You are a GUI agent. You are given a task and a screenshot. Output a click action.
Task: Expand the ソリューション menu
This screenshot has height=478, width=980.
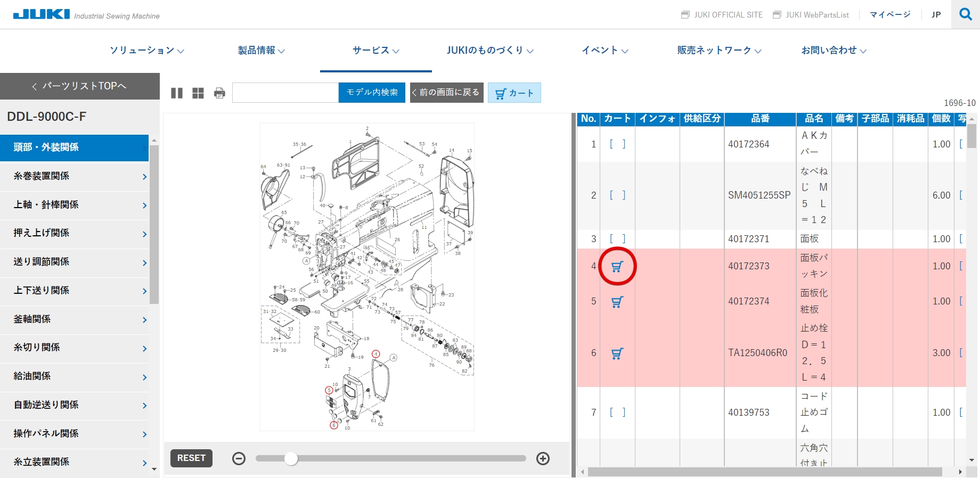pos(147,51)
